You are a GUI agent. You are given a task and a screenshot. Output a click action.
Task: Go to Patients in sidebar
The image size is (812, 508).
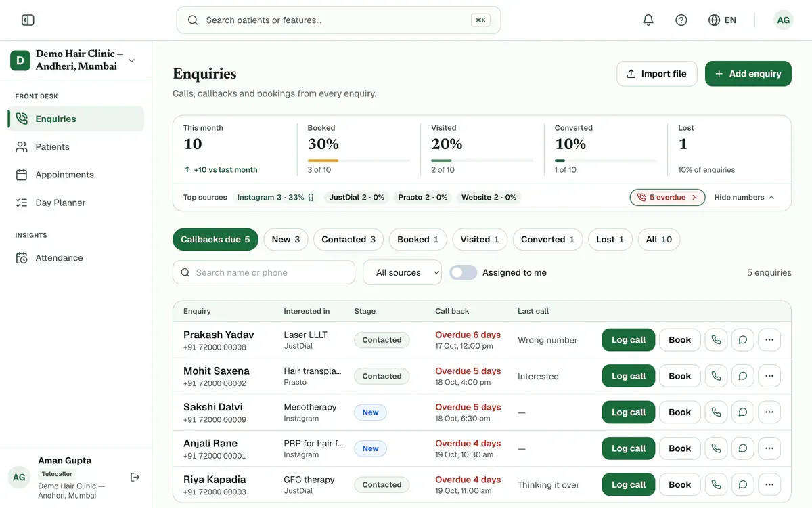[76, 147]
